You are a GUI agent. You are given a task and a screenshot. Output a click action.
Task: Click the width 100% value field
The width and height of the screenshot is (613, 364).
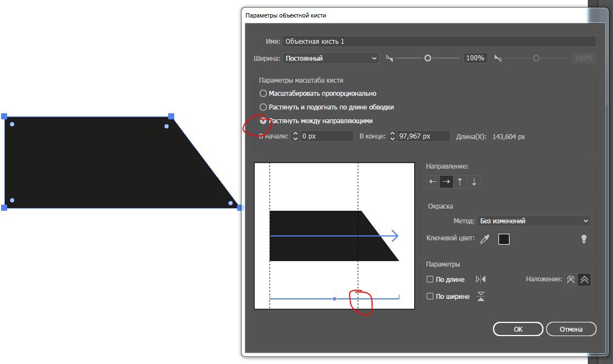coord(475,58)
